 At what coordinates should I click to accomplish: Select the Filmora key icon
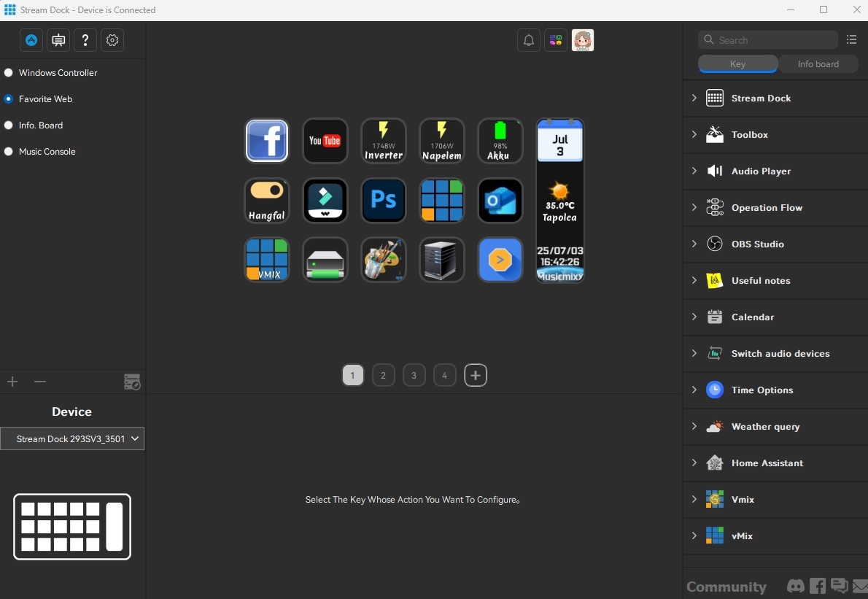coord(325,201)
